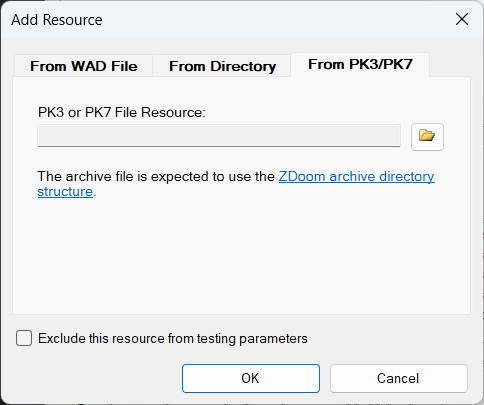Image resolution: width=484 pixels, height=405 pixels.
Task: Open the folder browse icon for PK3 file
Action: click(427, 137)
